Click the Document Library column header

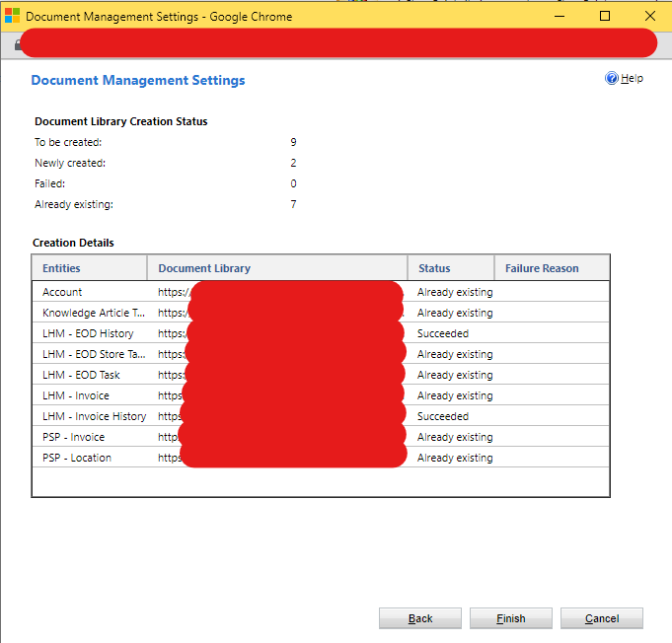pyautogui.click(x=204, y=268)
